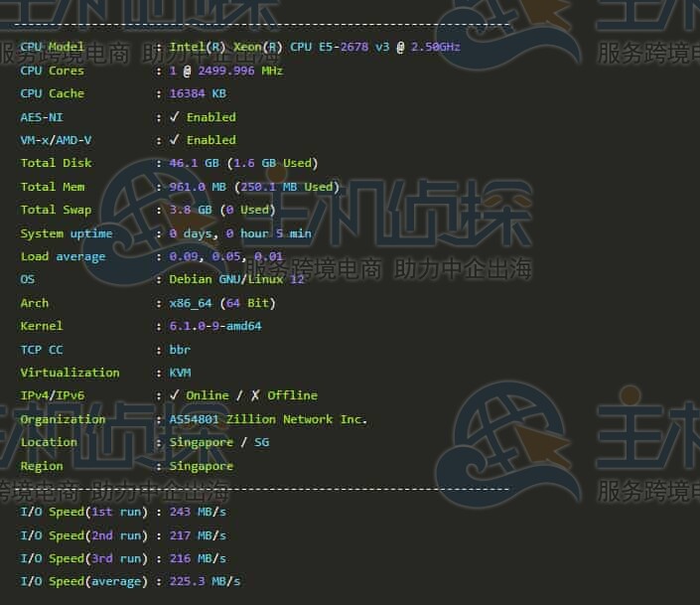Click the checkmark before IPv4 Online

tap(175, 395)
